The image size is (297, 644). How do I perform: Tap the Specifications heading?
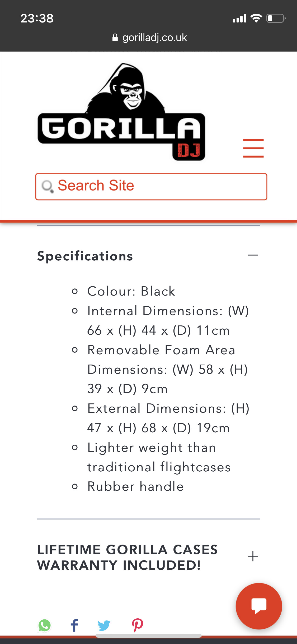(85, 256)
